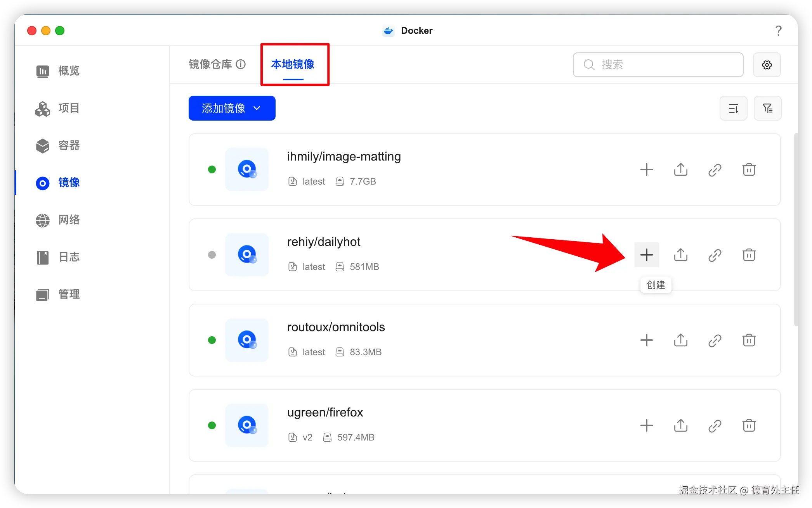
Task: Open the settings gear button
Action: click(767, 65)
